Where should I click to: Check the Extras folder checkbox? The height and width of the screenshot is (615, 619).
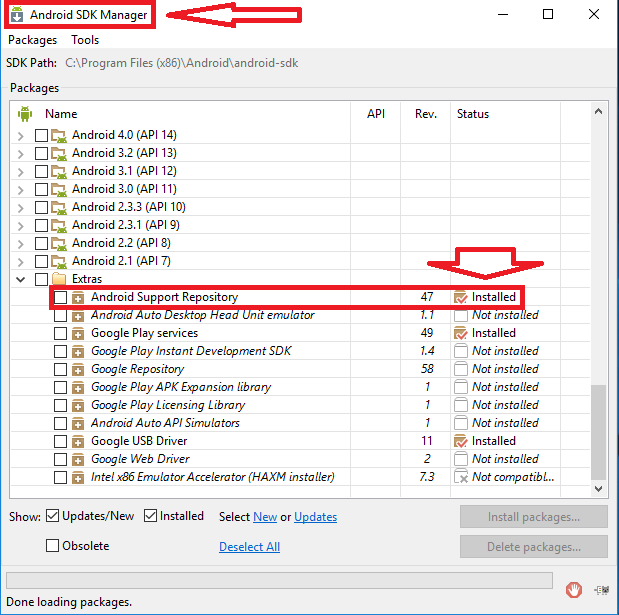tap(41, 279)
